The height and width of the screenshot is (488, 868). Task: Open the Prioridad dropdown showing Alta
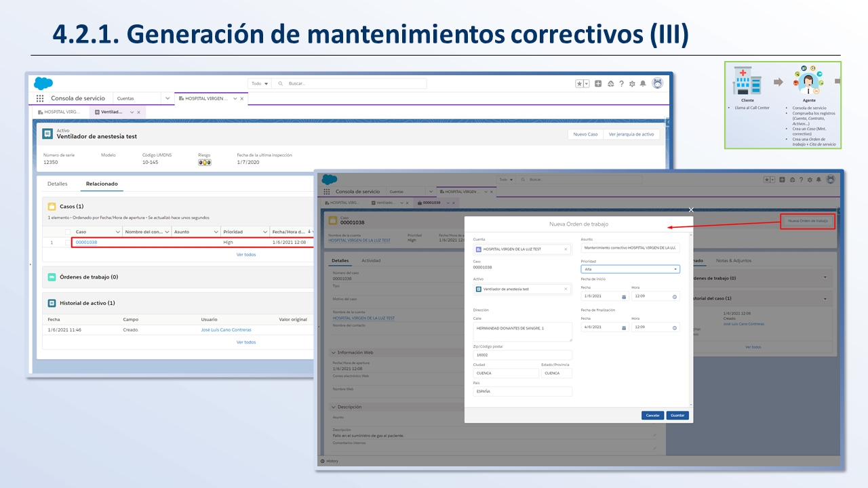[630, 269]
